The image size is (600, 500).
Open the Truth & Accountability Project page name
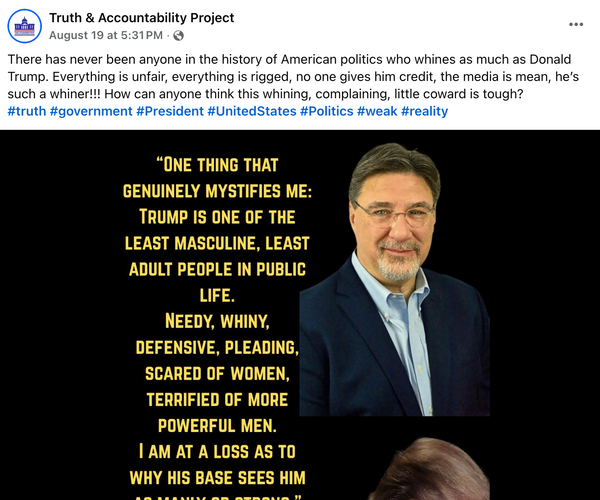point(141,18)
